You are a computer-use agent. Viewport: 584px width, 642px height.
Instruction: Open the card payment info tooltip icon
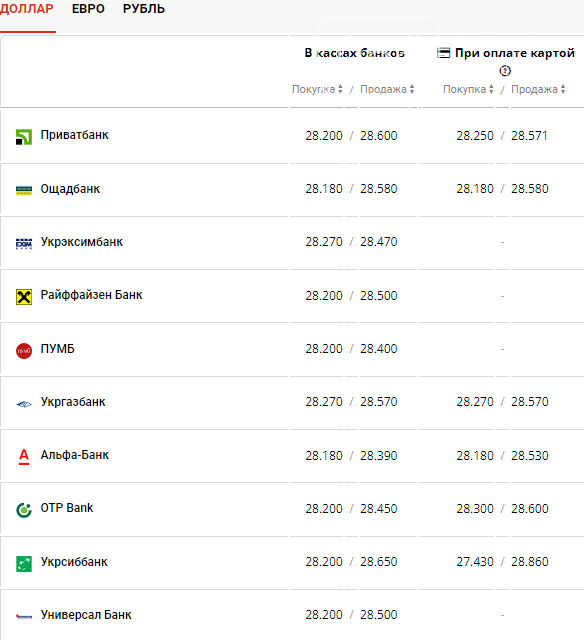tap(505, 71)
